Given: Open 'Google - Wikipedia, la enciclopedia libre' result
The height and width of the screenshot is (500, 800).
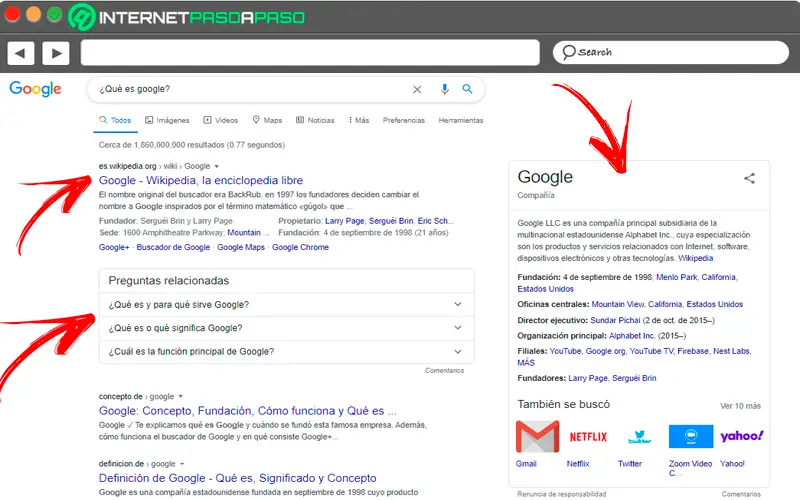Looking at the screenshot, I should [x=201, y=180].
